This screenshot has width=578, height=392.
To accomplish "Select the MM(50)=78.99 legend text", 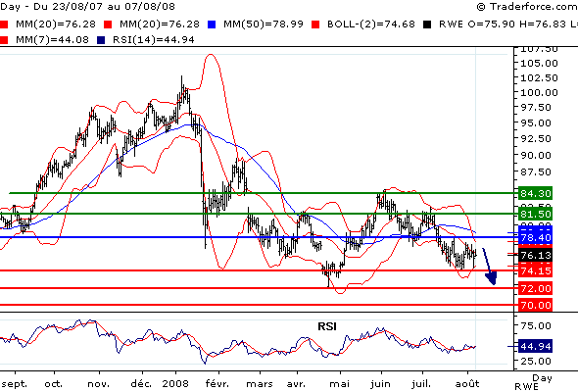I will [x=264, y=24].
